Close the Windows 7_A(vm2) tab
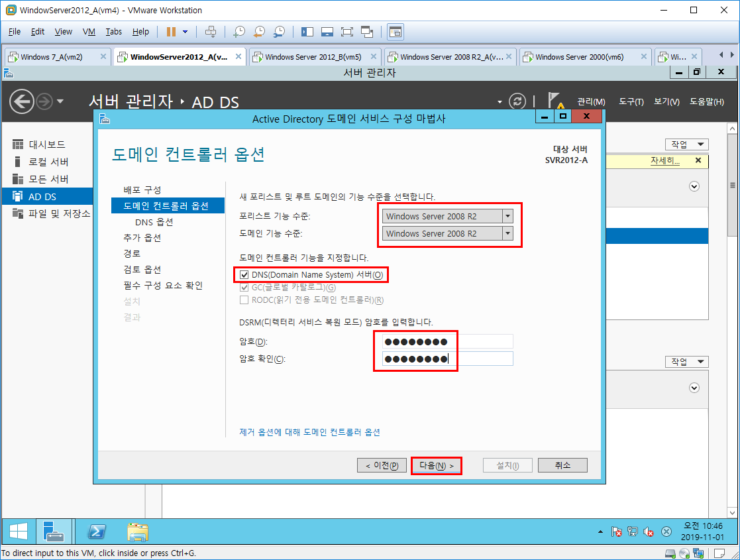The width and height of the screenshot is (740, 560). coord(103,56)
